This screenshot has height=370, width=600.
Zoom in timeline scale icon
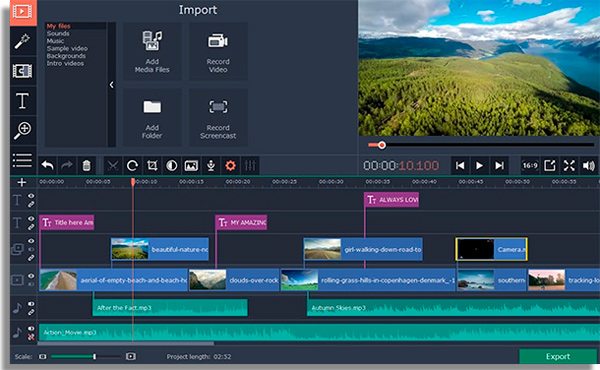(130, 357)
